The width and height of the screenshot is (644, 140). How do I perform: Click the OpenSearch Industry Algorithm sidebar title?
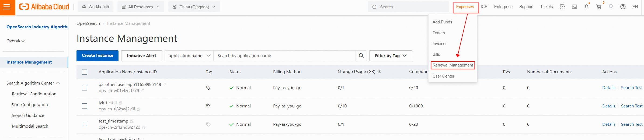37,27
